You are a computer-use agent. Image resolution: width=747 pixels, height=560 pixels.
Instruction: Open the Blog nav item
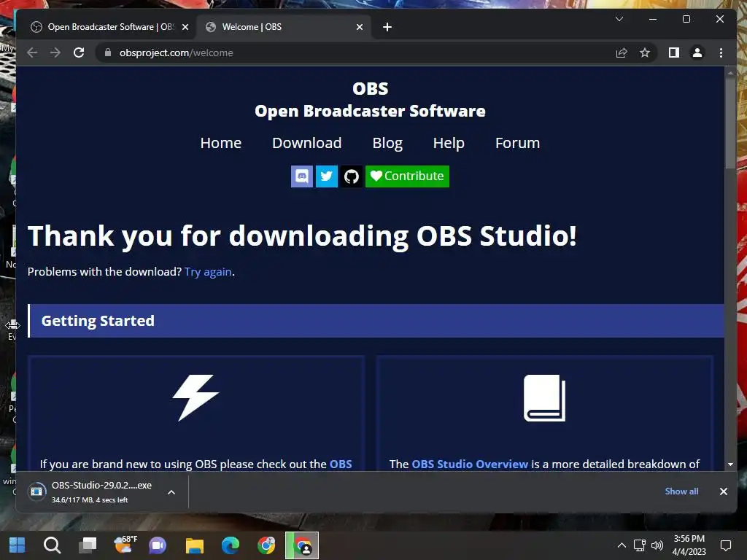click(x=387, y=143)
